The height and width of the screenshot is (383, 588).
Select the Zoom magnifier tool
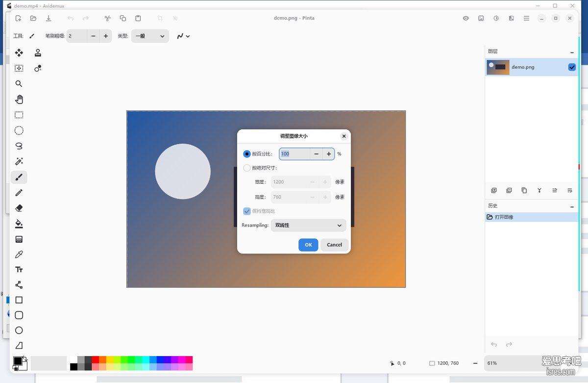click(19, 84)
